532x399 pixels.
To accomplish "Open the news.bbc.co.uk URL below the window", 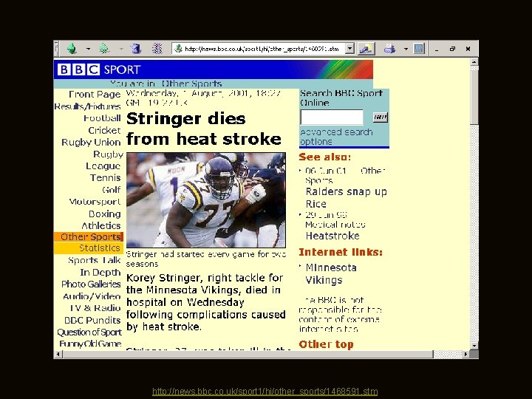I will click(265, 392).
